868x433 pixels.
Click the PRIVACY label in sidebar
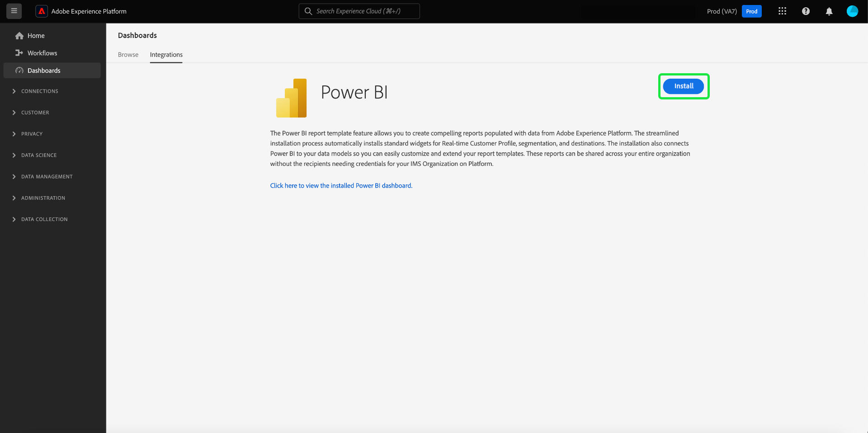click(x=32, y=134)
